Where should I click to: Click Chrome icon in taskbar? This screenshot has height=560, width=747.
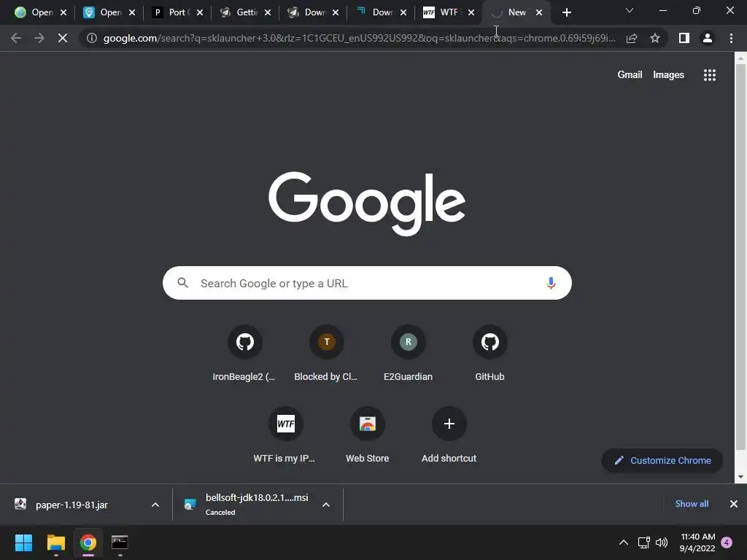[x=88, y=542]
